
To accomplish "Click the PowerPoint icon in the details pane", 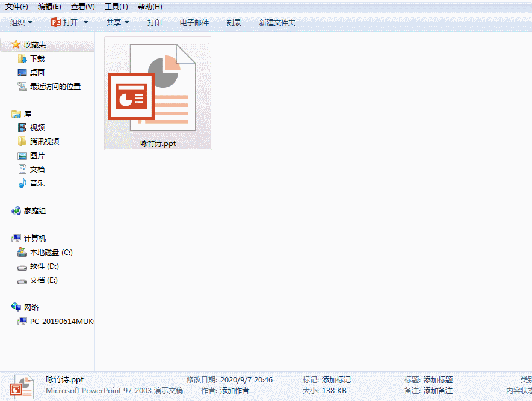I will (x=22, y=386).
